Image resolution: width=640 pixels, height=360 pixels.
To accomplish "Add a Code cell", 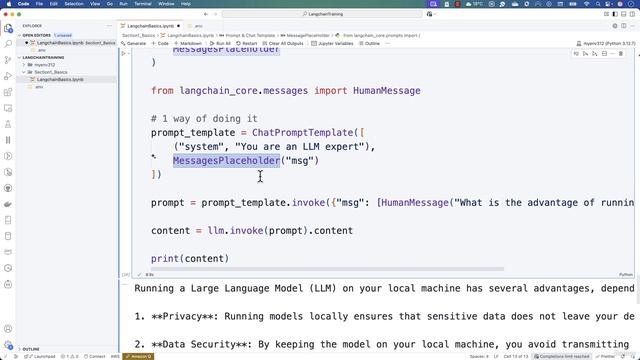I will coord(160,43).
